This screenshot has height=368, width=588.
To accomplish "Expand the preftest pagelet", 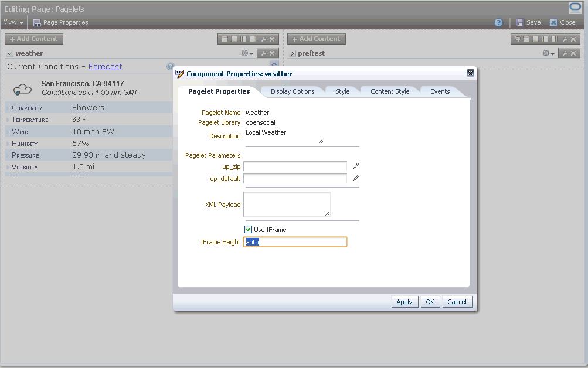I will (x=293, y=53).
